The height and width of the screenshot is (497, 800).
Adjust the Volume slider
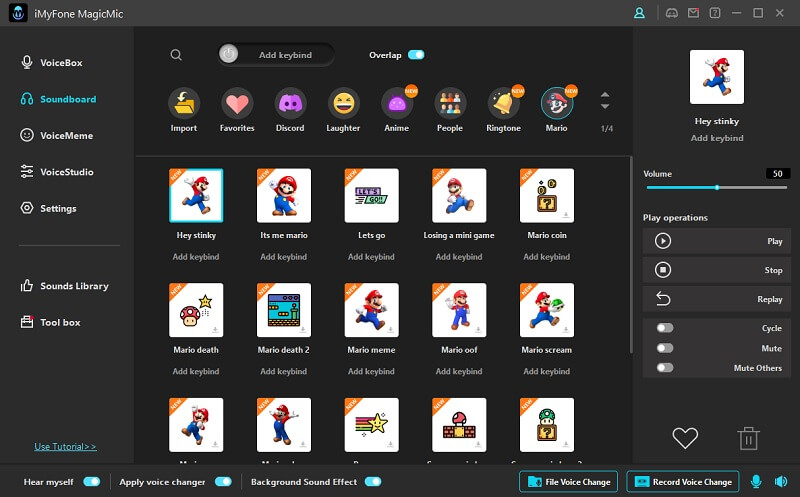tap(717, 187)
